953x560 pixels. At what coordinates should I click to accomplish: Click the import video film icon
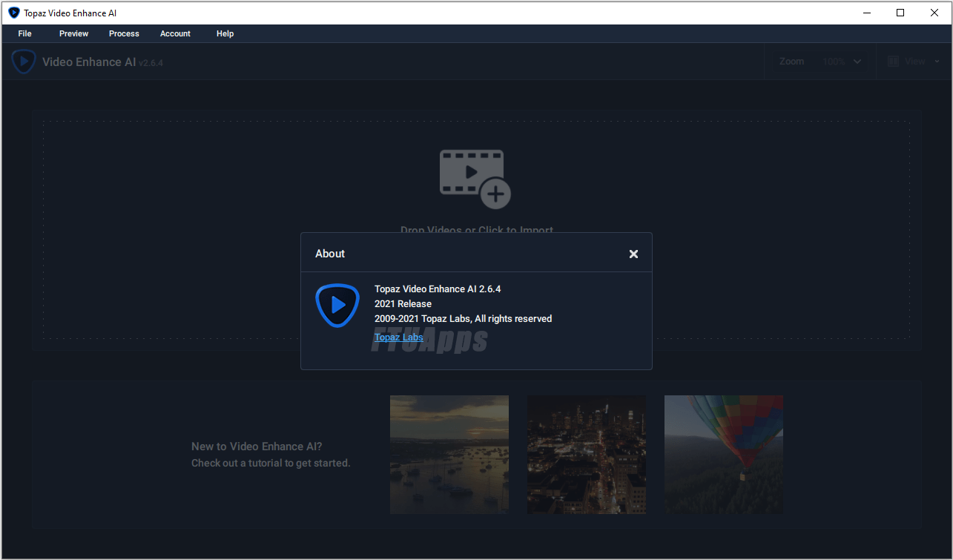coord(475,179)
